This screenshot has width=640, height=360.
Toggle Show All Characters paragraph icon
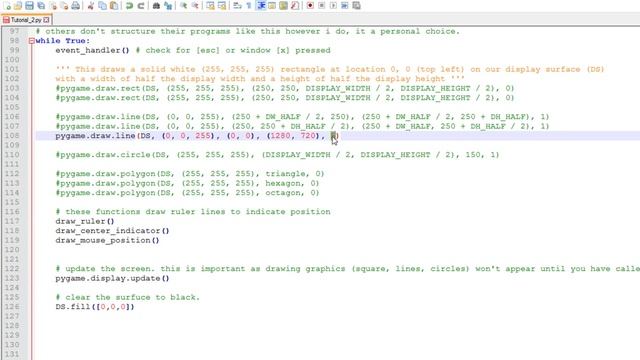pos(249,6)
